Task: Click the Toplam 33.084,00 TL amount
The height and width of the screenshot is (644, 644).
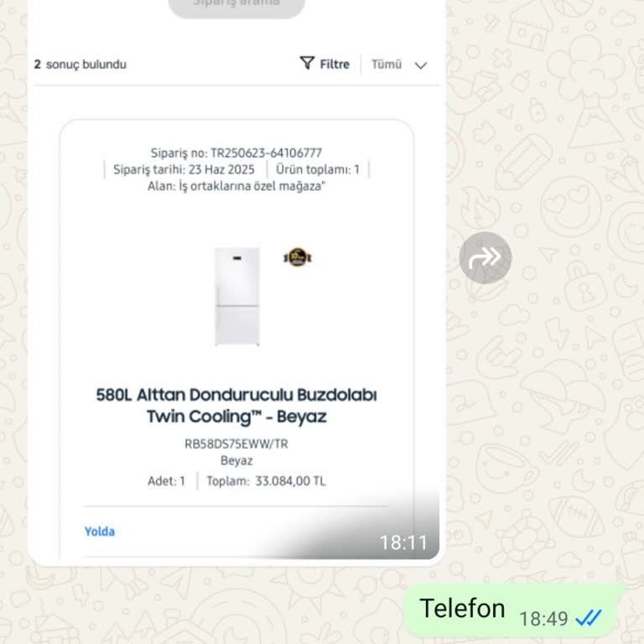Action: tap(266, 481)
